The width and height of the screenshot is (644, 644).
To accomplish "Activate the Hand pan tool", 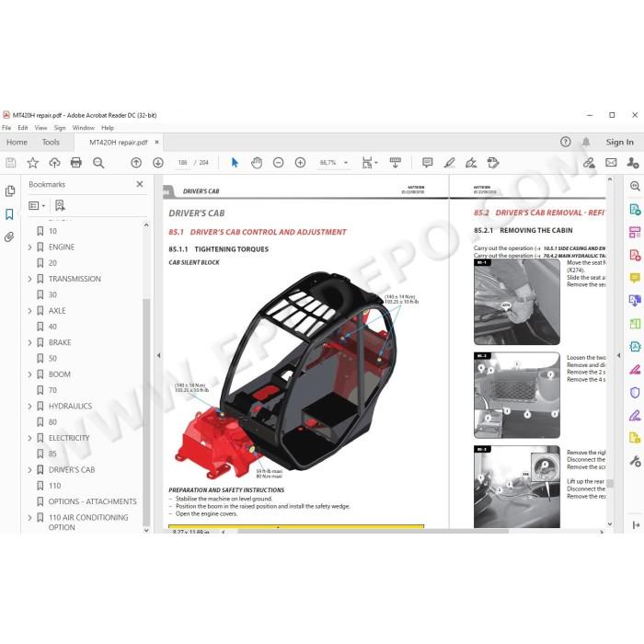I will point(257,163).
